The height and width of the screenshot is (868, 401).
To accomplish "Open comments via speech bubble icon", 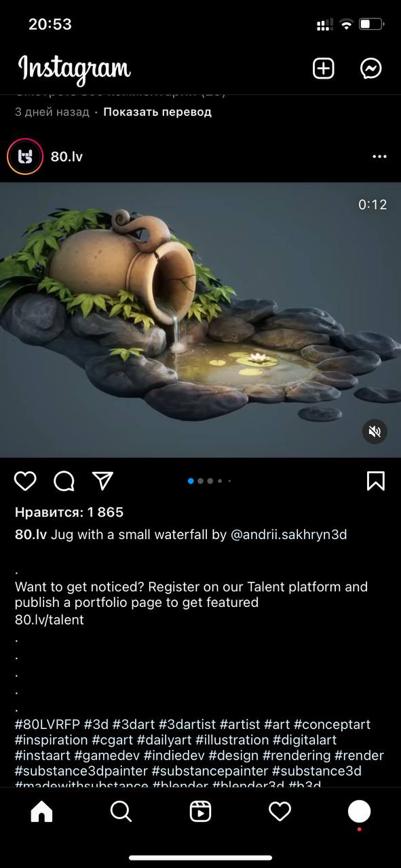I will click(64, 481).
